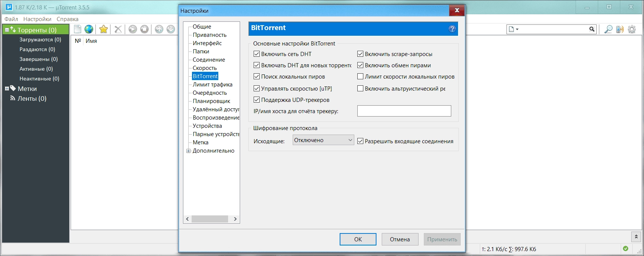Image resolution: width=644 pixels, height=256 pixels.
Task: Select Приватность in settings tree
Action: (210, 35)
